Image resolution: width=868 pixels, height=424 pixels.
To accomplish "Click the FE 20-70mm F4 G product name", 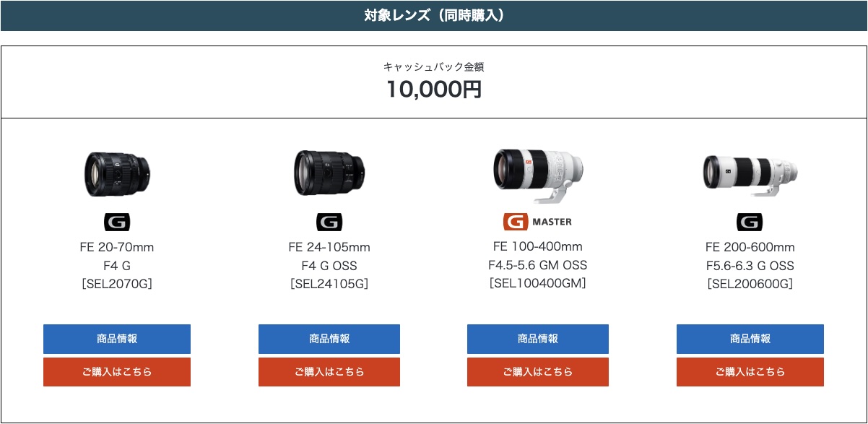I will point(117,256).
